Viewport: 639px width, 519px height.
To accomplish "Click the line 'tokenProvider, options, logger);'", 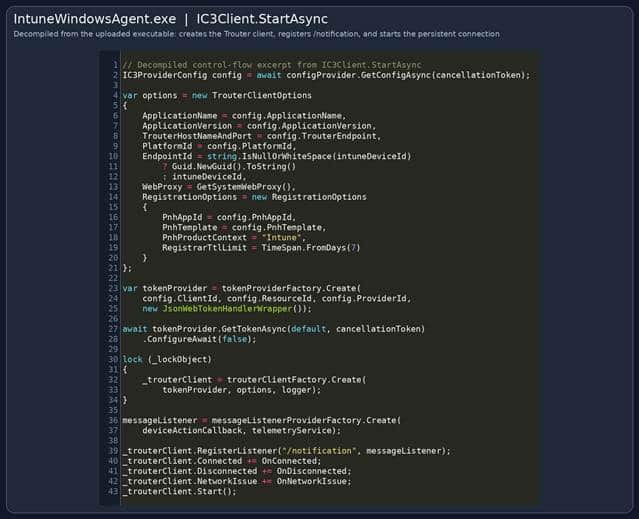I will click(x=241, y=390).
